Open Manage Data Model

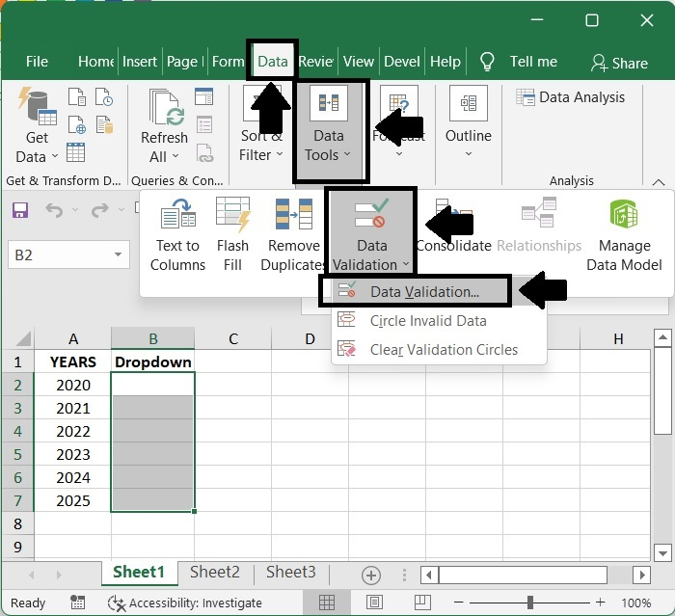[x=624, y=234]
